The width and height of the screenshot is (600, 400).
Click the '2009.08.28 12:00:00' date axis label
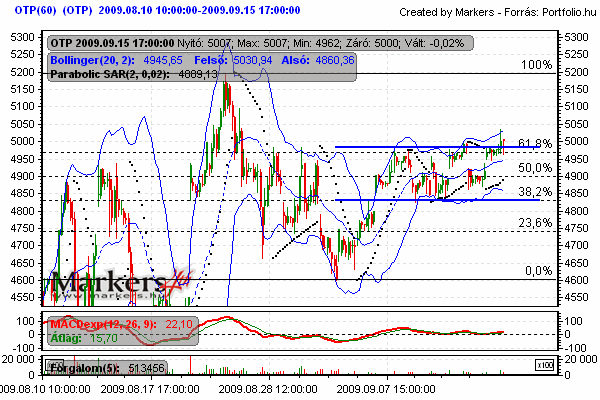[267, 389]
